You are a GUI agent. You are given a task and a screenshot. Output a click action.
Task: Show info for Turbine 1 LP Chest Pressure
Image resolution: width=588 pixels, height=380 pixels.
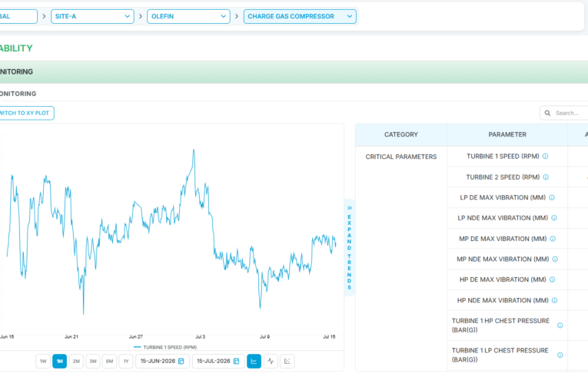[560, 355]
